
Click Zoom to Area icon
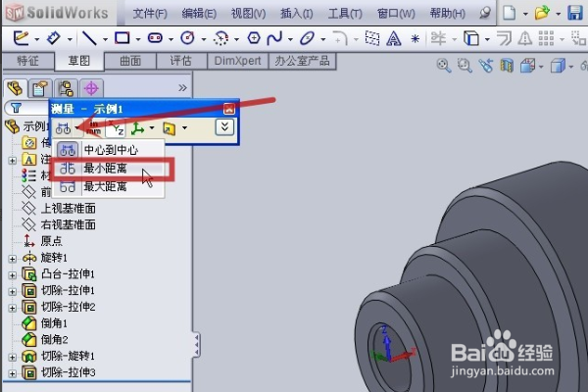coord(465,66)
